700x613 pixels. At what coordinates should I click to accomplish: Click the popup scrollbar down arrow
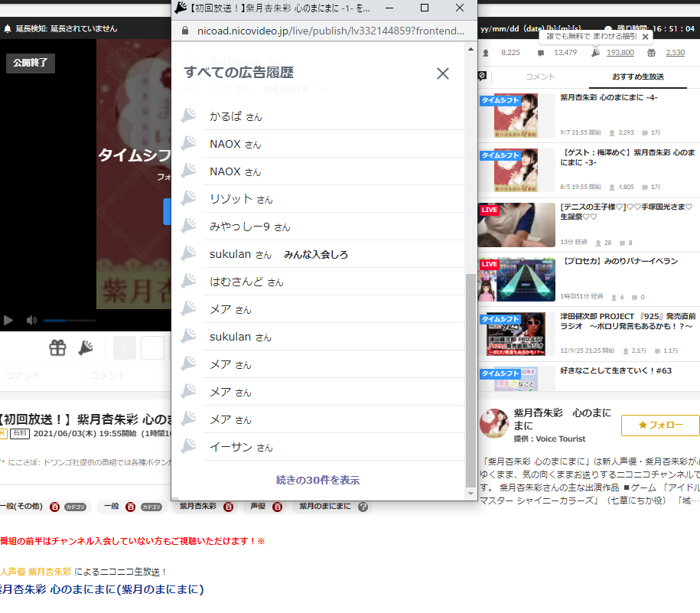(x=470, y=494)
